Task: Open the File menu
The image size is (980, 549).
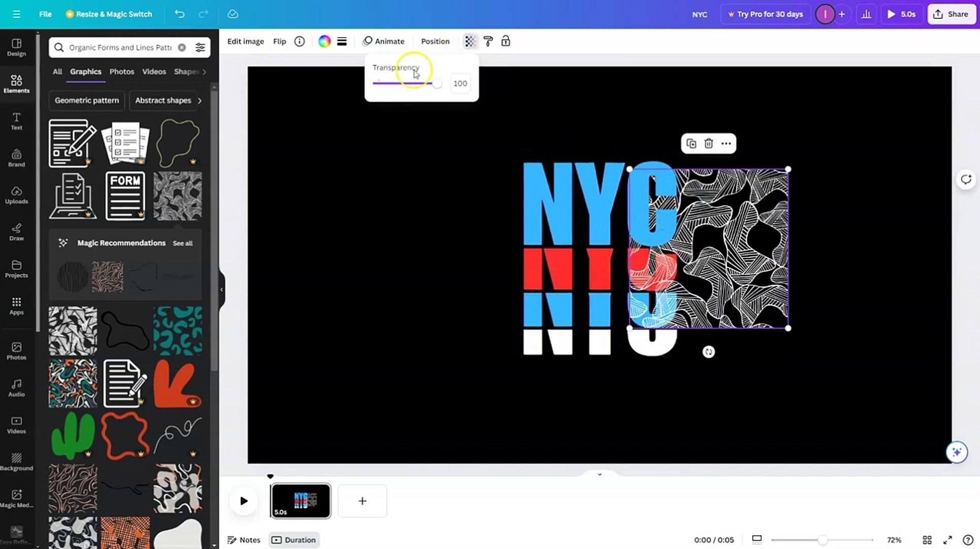Action: 45,14
